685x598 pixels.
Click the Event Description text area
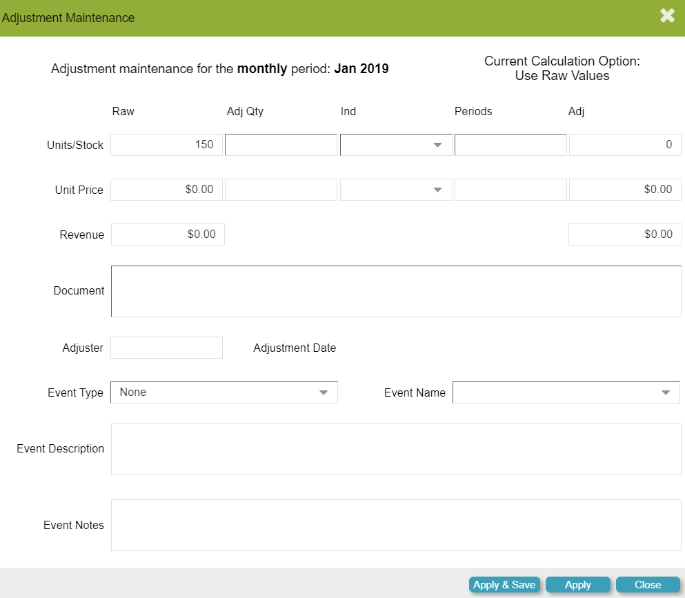[x=396, y=449]
